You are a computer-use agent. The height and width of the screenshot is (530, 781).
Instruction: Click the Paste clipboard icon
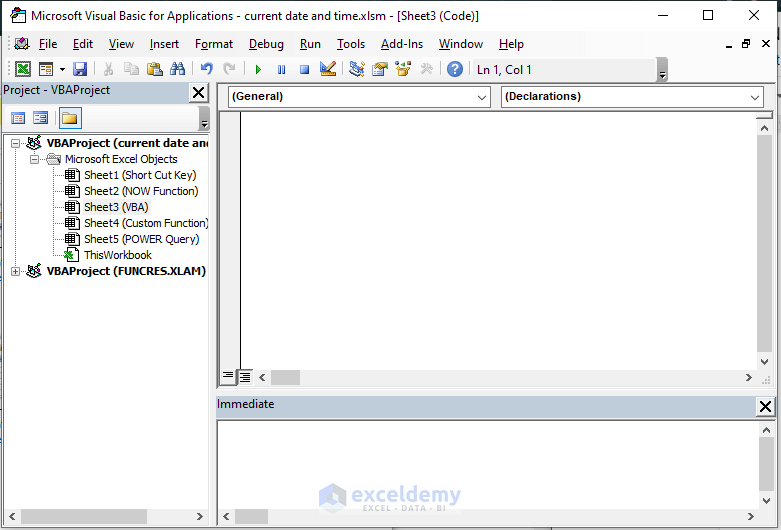pos(154,69)
